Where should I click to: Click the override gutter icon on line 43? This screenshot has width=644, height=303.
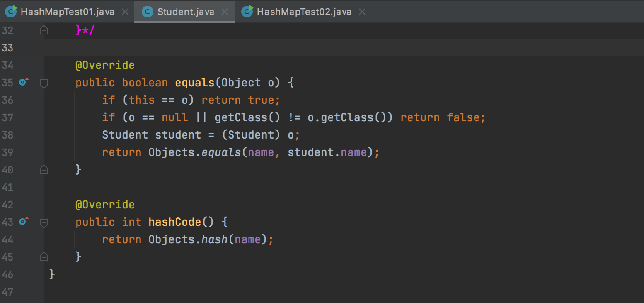click(24, 222)
